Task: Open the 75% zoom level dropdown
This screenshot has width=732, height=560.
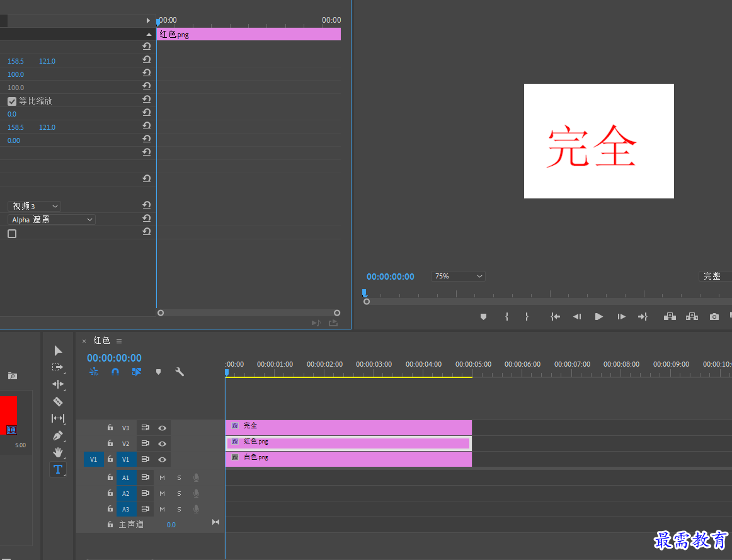Action: (x=458, y=277)
